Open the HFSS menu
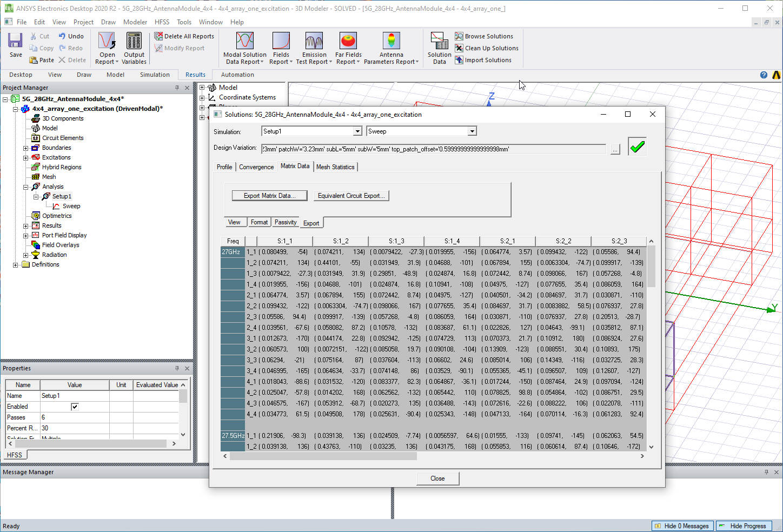This screenshot has width=783, height=532. tap(162, 22)
